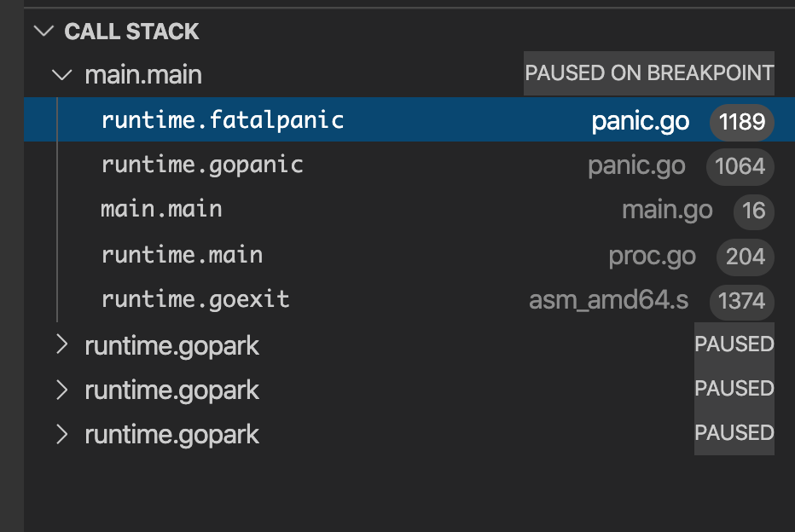This screenshot has height=532, width=795.
Task: Expand the first runtime.gopark goroutine
Action: pyautogui.click(x=61, y=345)
